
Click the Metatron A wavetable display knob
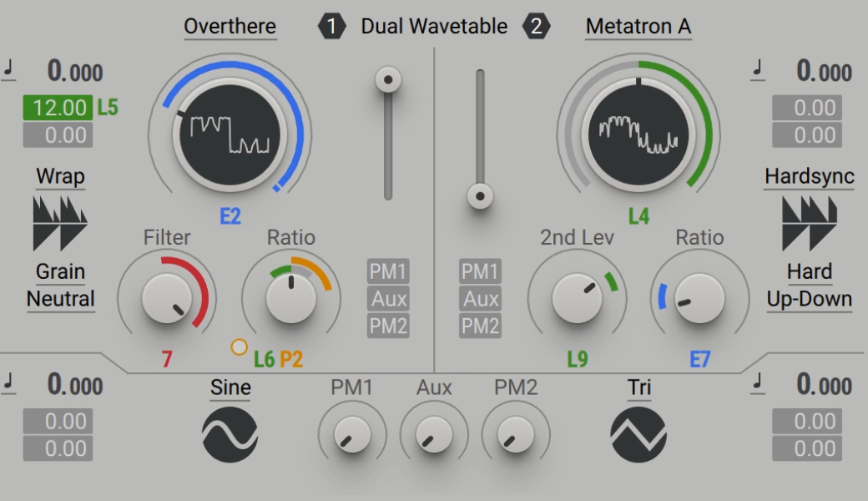[x=638, y=135]
